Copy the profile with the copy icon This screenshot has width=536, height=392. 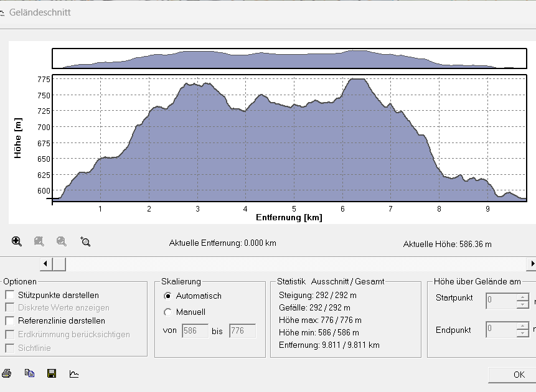pos(29,373)
